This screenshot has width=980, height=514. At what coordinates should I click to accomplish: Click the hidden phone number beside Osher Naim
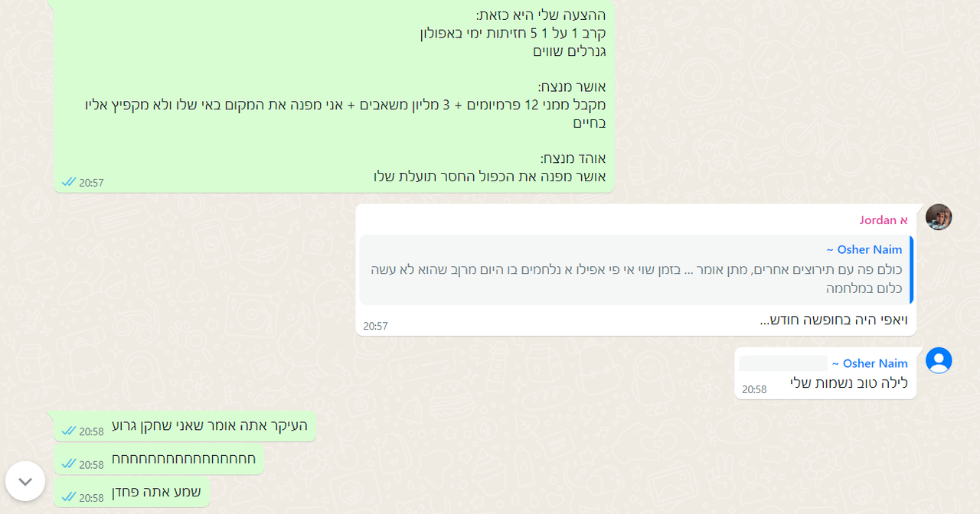click(x=783, y=363)
